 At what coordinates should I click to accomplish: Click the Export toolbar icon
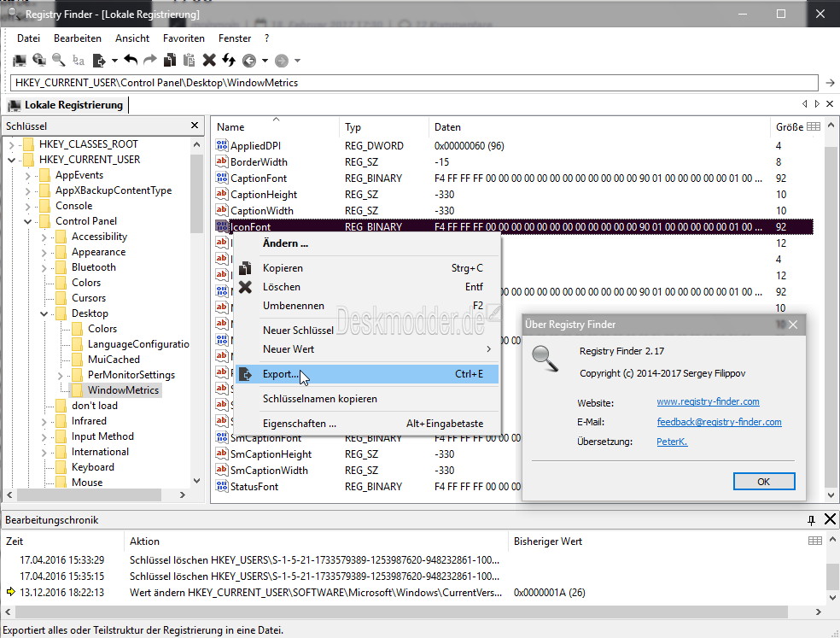coord(98,61)
